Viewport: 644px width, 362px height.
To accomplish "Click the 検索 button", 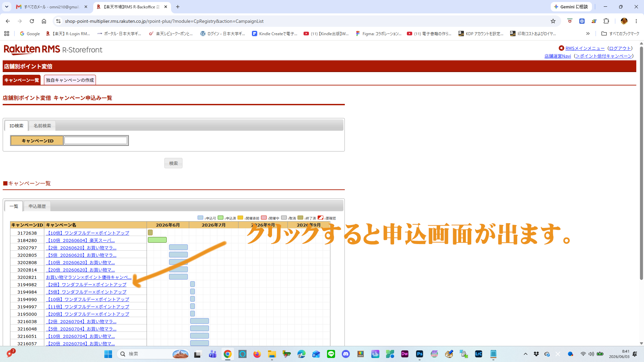I will pyautogui.click(x=173, y=163).
